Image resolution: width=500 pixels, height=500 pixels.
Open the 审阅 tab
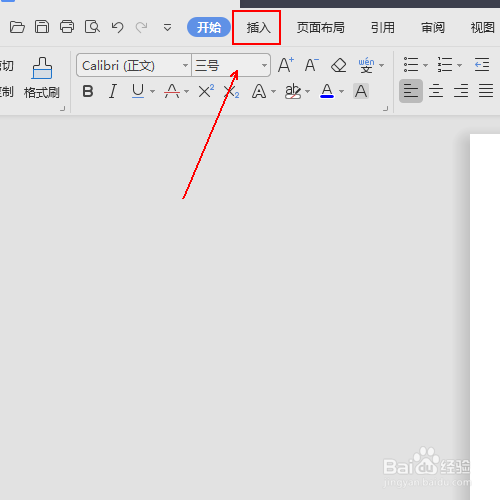[433, 28]
